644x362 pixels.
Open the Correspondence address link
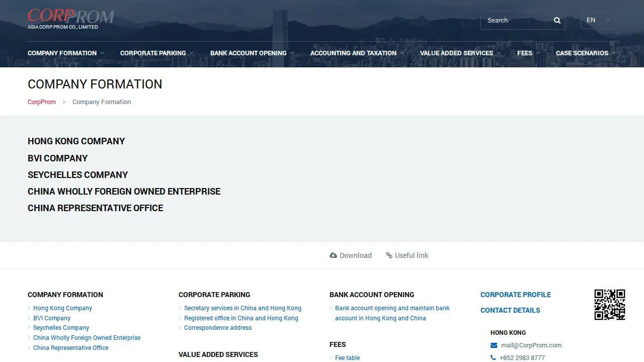[218, 328]
